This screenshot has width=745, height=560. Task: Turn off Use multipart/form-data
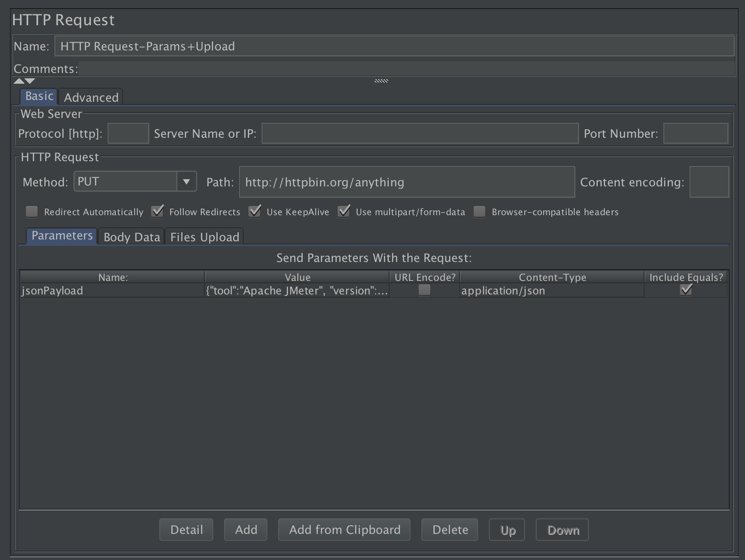click(x=344, y=212)
